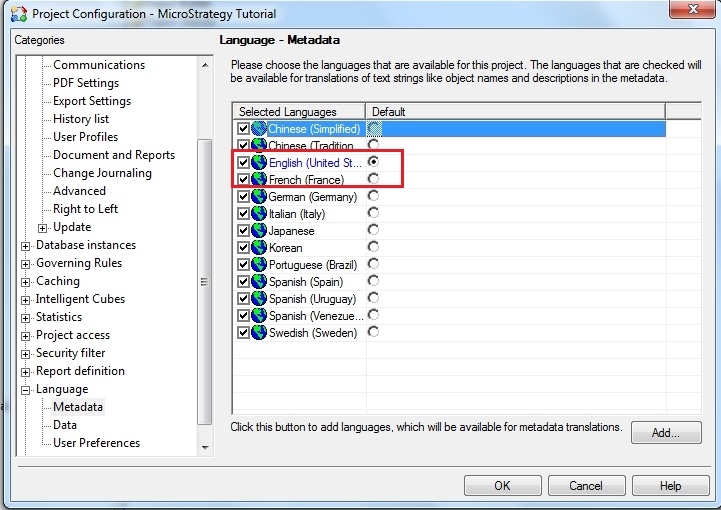Uncheck the Korean language checkbox

tap(243, 247)
